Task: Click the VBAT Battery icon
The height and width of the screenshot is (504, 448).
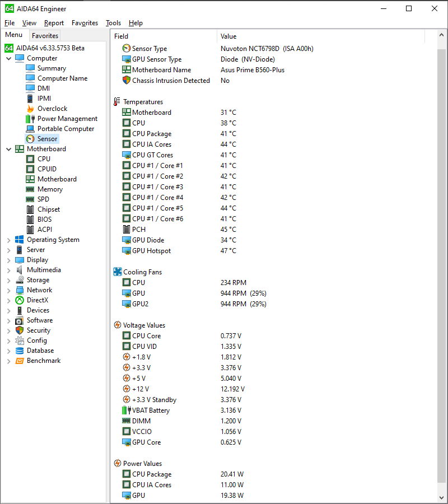Action: (127, 410)
